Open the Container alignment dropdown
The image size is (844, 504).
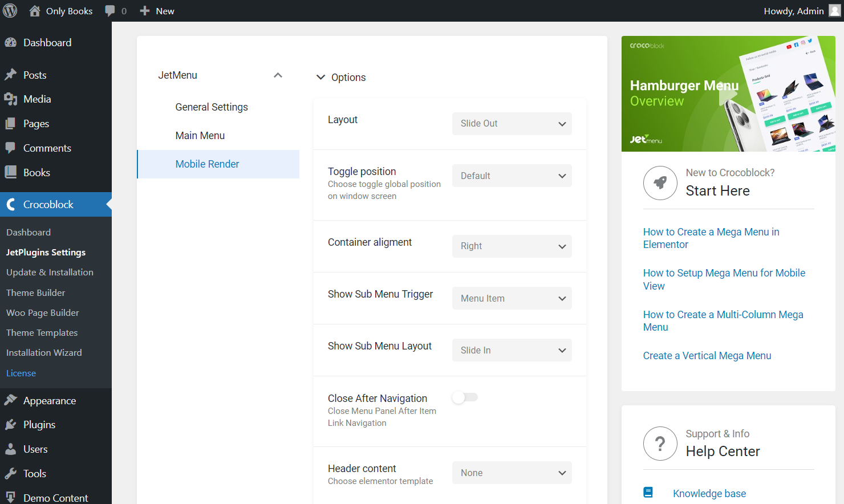click(x=512, y=246)
